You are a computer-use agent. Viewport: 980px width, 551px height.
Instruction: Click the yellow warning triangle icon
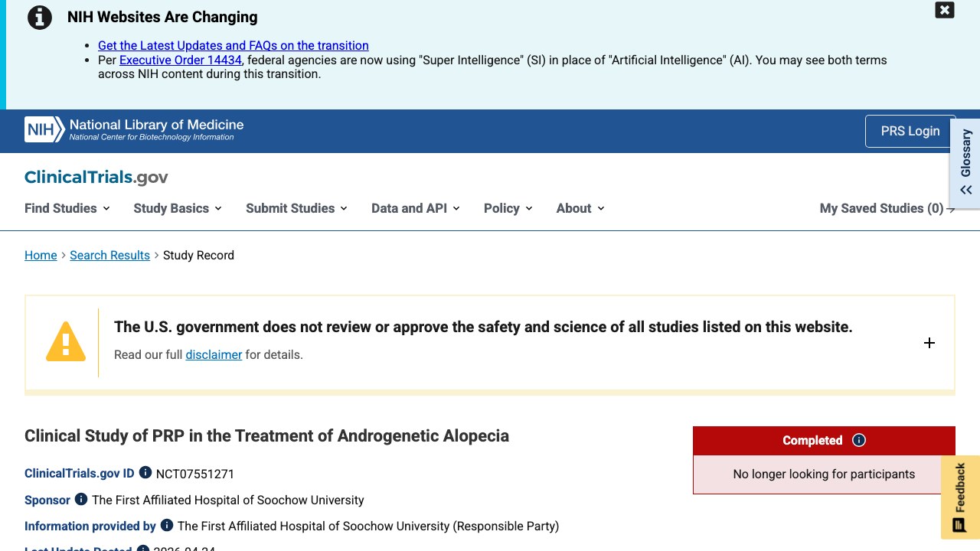point(66,341)
